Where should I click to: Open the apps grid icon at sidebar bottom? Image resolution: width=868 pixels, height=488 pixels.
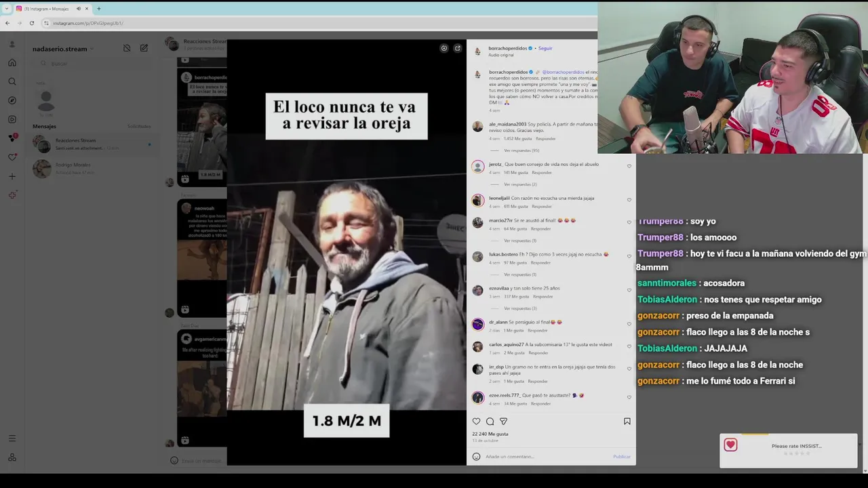(12, 457)
